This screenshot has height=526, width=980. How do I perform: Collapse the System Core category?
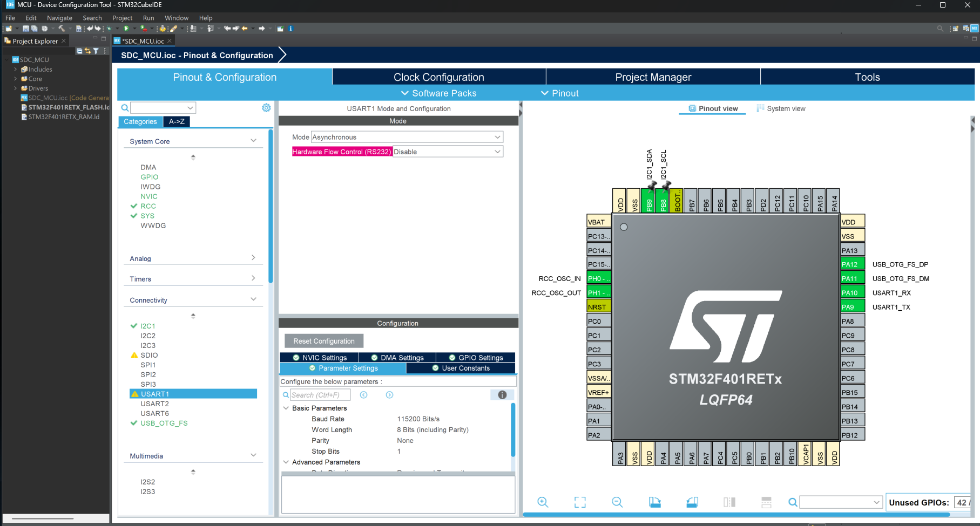(253, 140)
